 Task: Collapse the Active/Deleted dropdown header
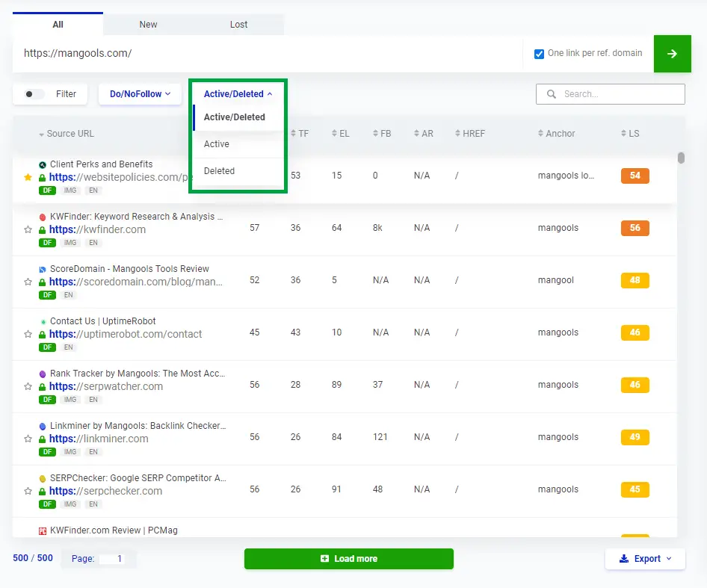pyautogui.click(x=238, y=94)
